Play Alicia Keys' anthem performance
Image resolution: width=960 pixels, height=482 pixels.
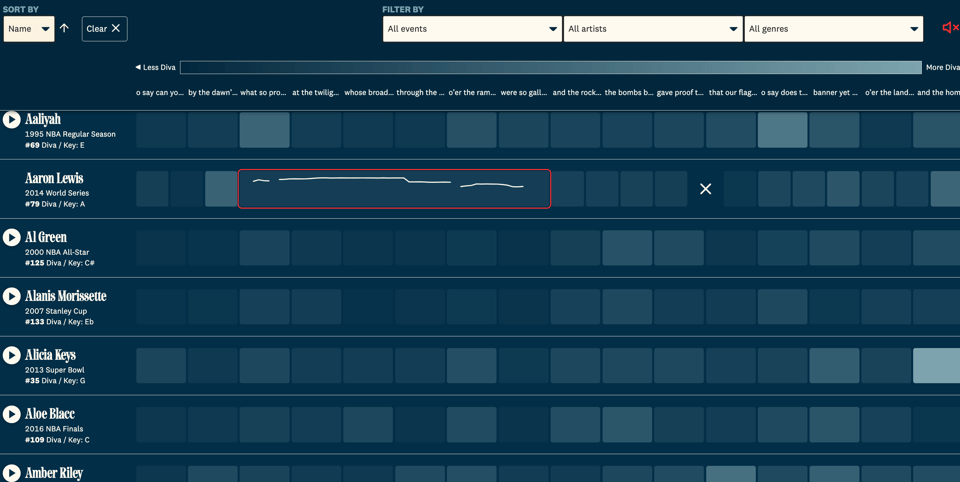[12, 355]
